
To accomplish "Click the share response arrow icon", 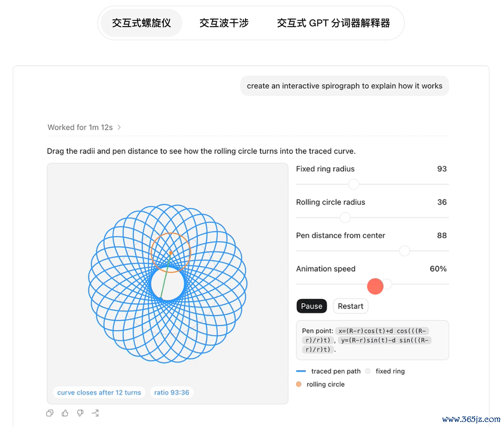I will pos(95,413).
